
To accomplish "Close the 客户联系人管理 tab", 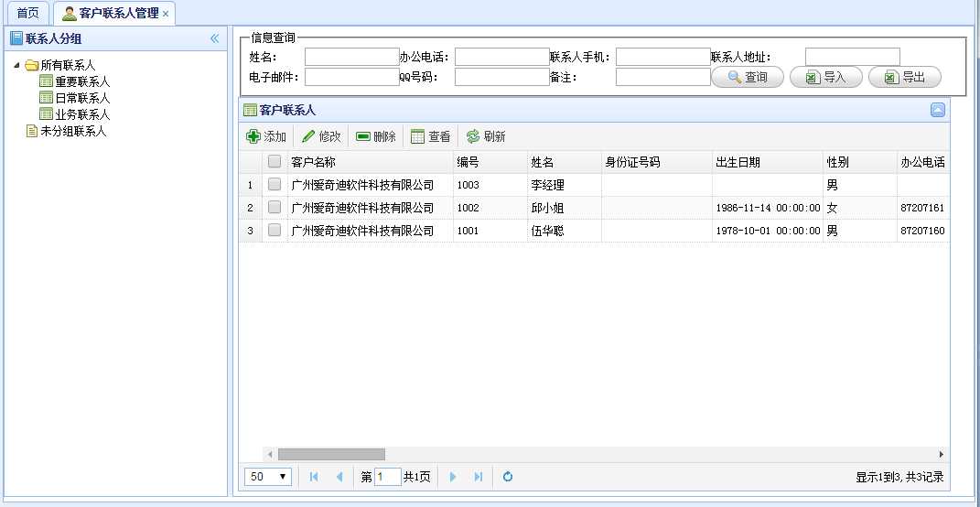I will pos(165,14).
